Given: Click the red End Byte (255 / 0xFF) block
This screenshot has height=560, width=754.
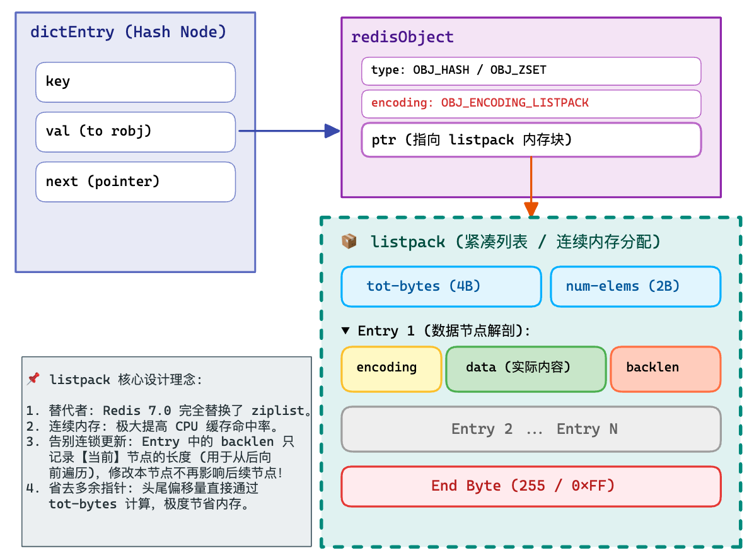Looking at the screenshot, I should pyautogui.click(x=531, y=486).
